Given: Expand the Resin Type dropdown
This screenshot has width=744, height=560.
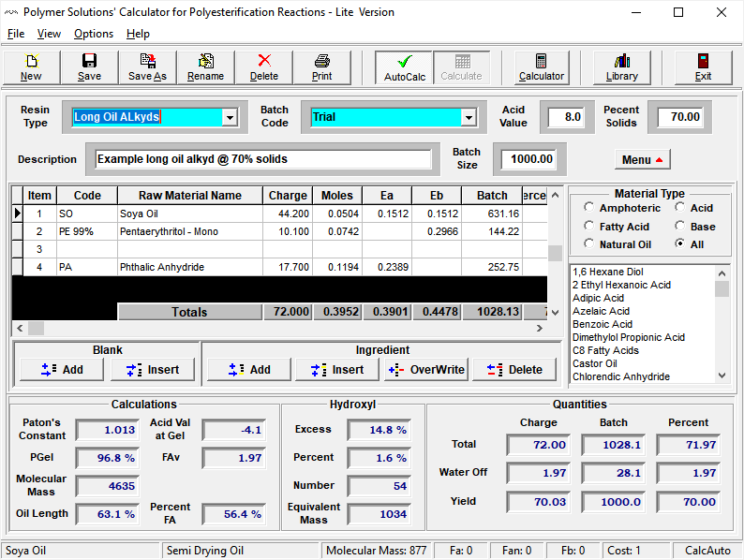Looking at the screenshot, I should [x=230, y=117].
